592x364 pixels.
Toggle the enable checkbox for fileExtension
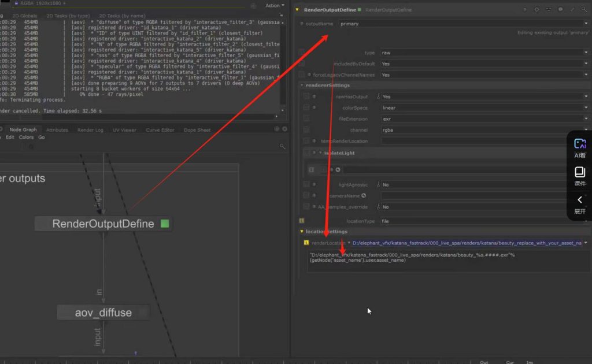click(x=306, y=119)
